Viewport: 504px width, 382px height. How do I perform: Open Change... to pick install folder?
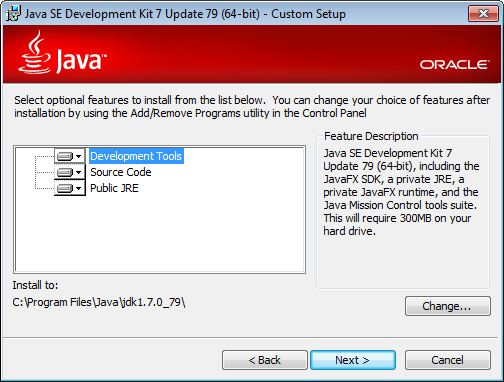(448, 306)
